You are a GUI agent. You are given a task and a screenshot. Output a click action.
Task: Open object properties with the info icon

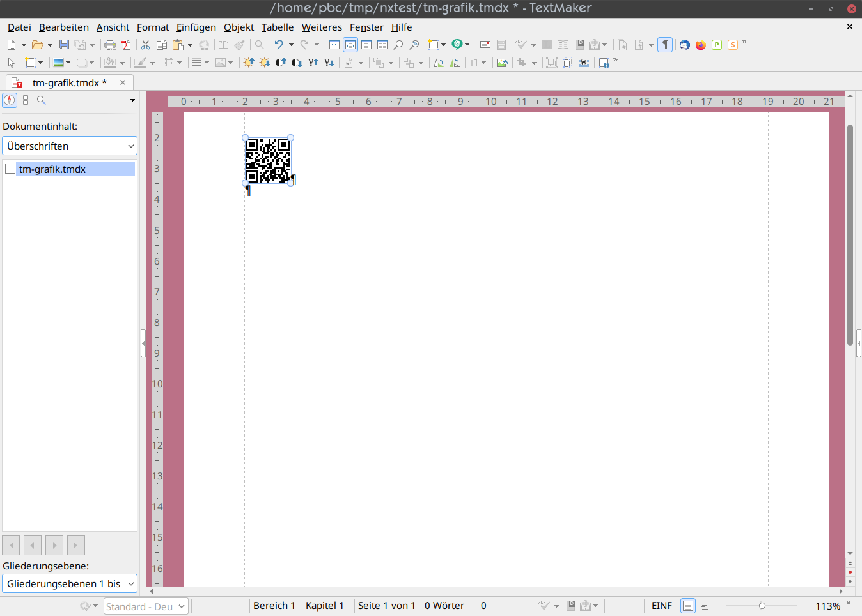pos(604,63)
